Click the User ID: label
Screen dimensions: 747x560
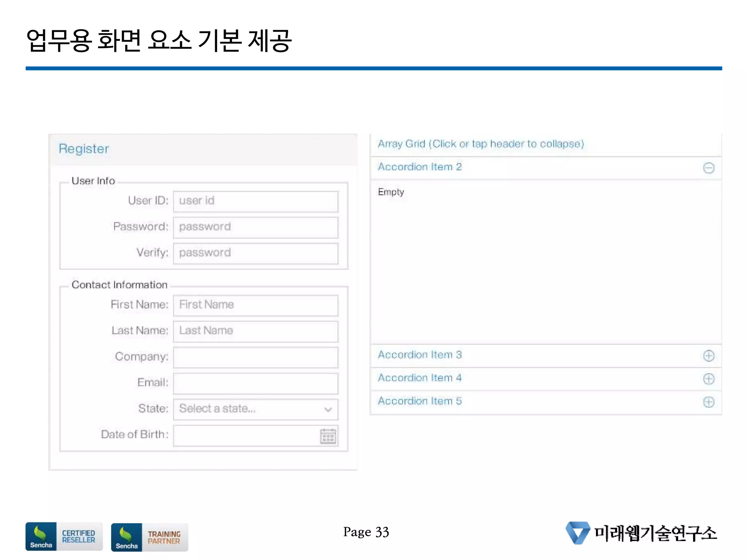tap(148, 201)
